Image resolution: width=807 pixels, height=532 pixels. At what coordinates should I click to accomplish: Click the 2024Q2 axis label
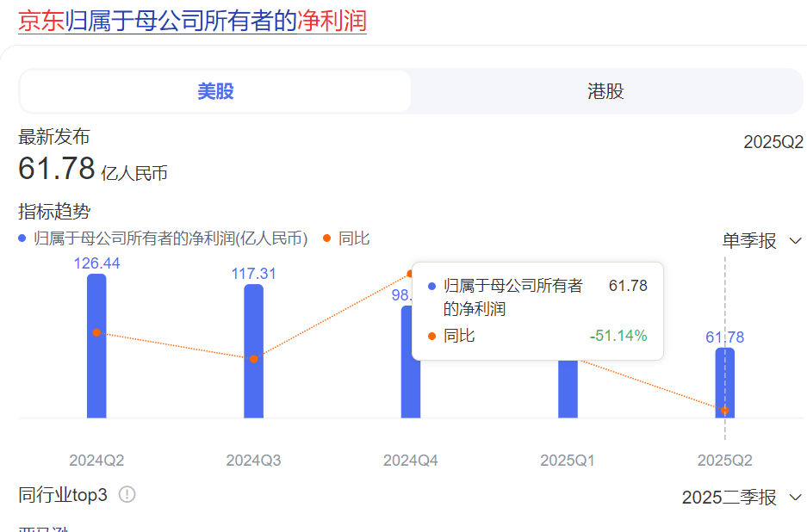(96, 461)
